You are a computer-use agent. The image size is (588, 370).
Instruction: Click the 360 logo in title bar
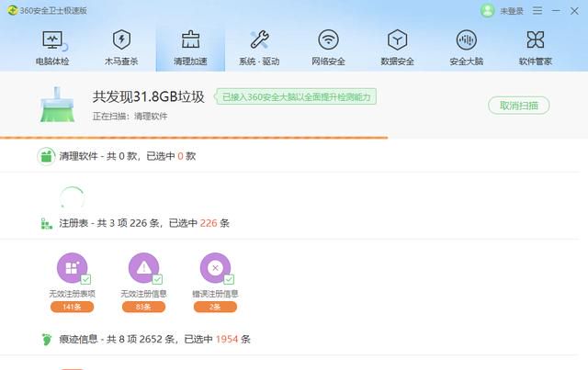coord(12,10)
